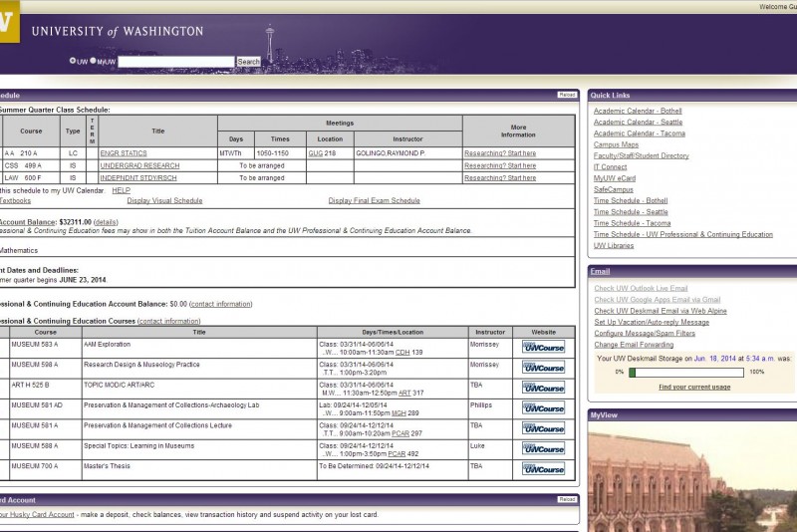Open UWCourse website for MUSEUM 598 A

[543, 368]
